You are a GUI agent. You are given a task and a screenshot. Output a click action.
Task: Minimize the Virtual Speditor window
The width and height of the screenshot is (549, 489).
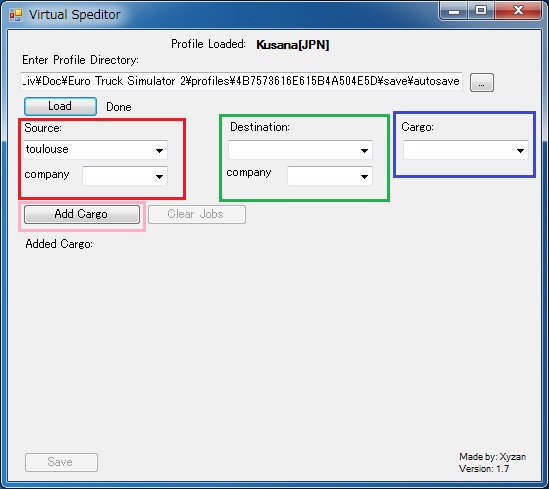(454, 11)
